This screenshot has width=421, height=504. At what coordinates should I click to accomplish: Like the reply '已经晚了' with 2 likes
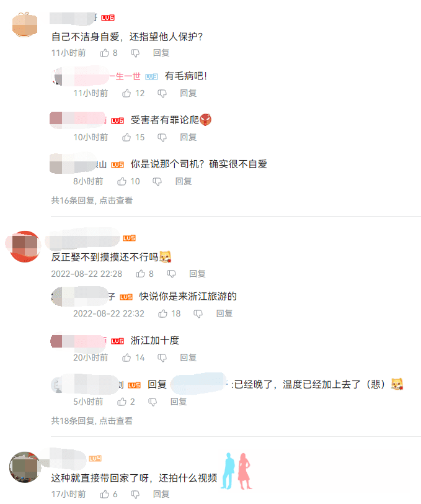tap(126, 402)
